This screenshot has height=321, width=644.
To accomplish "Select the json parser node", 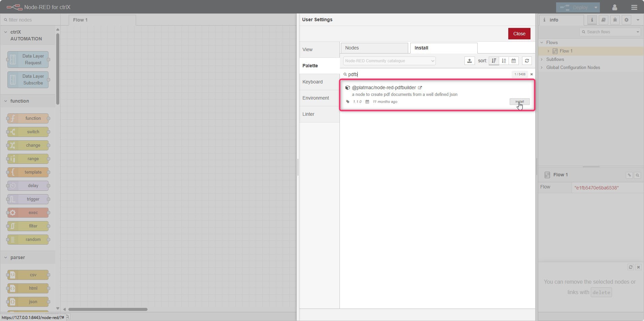I will (x=28, y=302).
